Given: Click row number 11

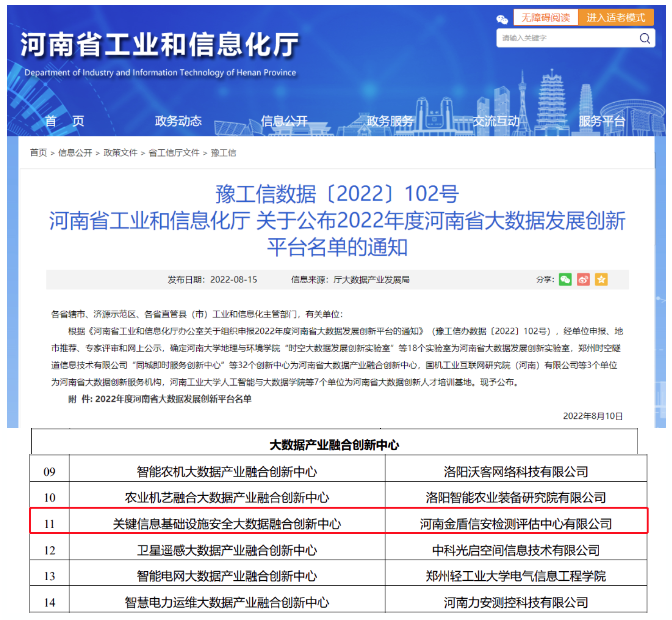Looking at the screenshot, I should 49,524.
